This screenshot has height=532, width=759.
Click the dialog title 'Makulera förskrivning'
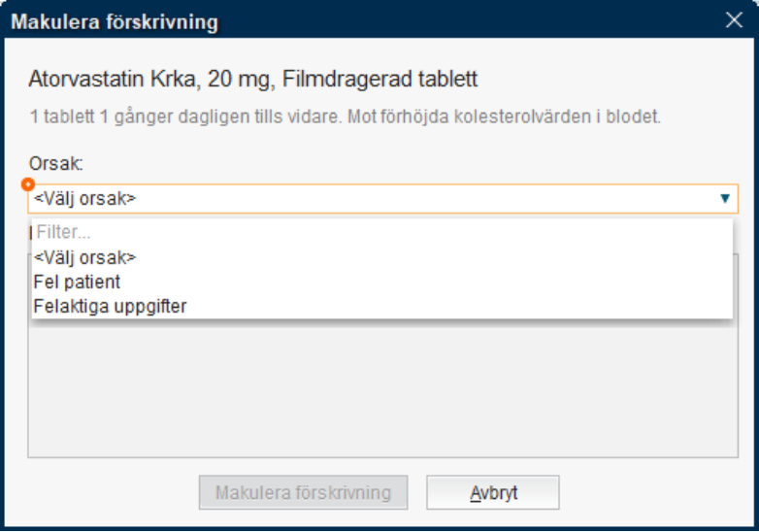coord(115,20)
